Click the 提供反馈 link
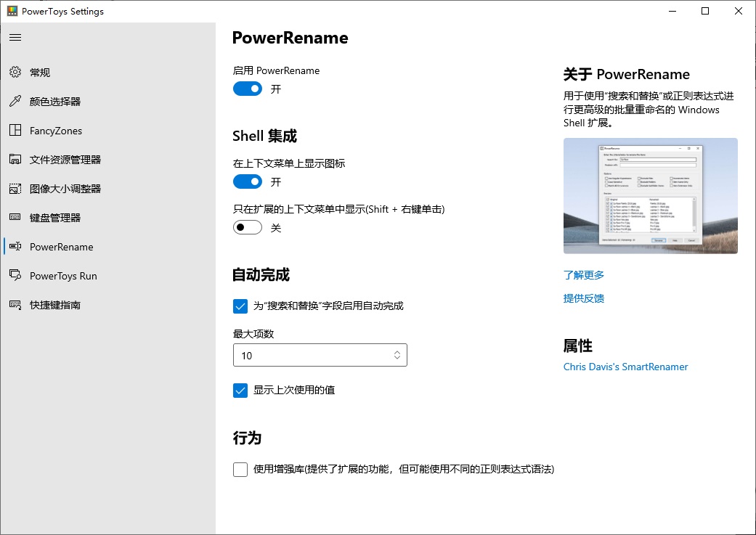756x535 pixels. [x=583, y=298]
